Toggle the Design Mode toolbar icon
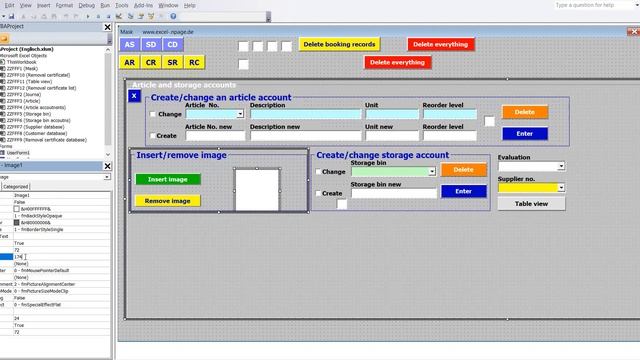 pyautogui.click(x=119, y=16)
